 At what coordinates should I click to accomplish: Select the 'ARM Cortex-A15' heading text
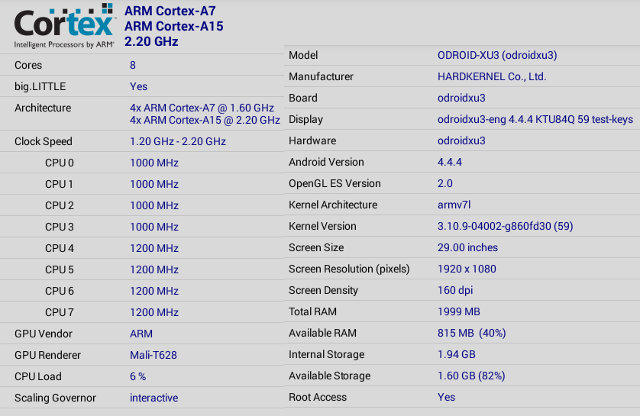[x=174, y=26]
